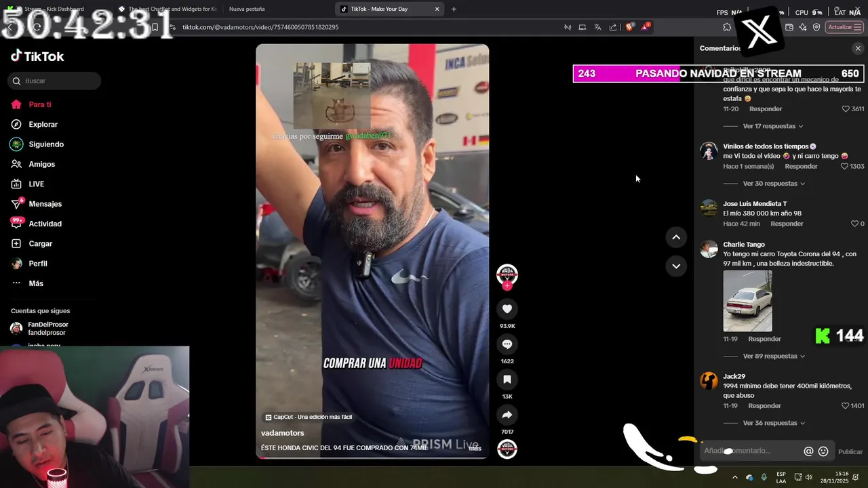The width and height of the screenshot is (868, 488).
Task: Click Publicar to post comment
Action: click(850, 452)
